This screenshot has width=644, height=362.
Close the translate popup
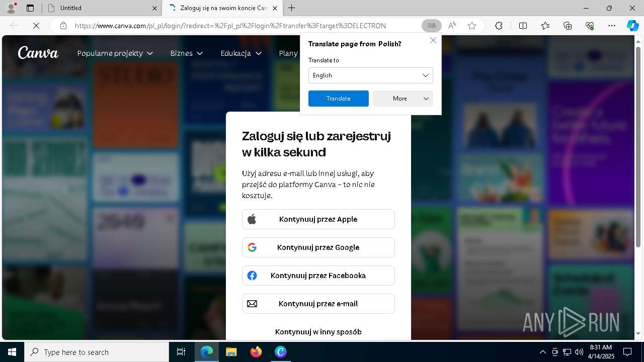pyautogui.click(x=433, y=40)
